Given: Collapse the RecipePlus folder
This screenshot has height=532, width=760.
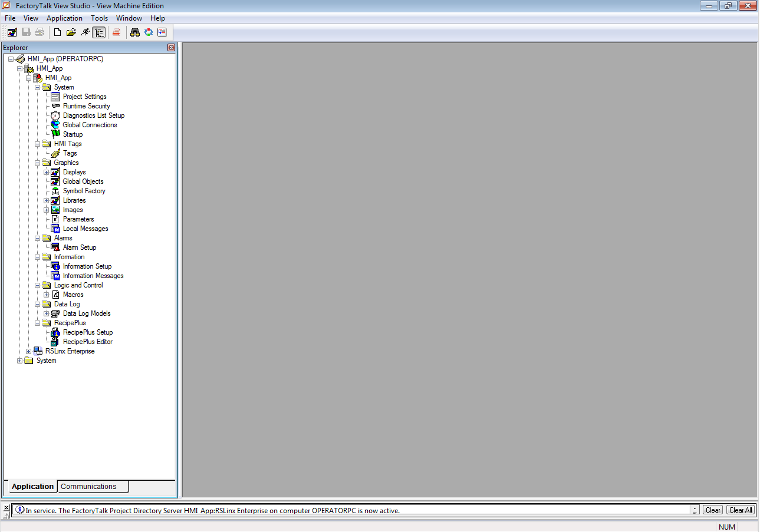Looking at the screenshot, I should pyautogui.click(x=38, y=323).
